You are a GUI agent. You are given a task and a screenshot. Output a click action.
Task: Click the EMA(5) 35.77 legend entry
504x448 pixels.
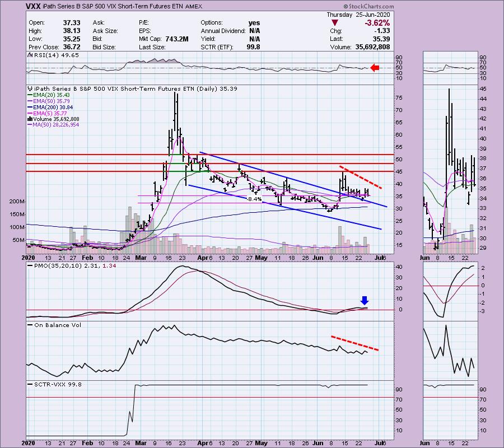tap(47, 114)
